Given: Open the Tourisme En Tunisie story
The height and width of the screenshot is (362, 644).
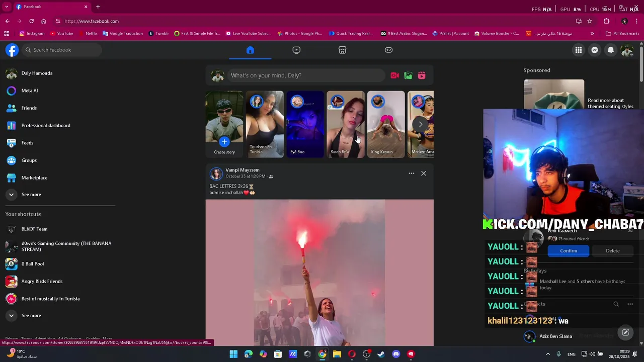Looking at the screenshot, I should coord(265,124).
